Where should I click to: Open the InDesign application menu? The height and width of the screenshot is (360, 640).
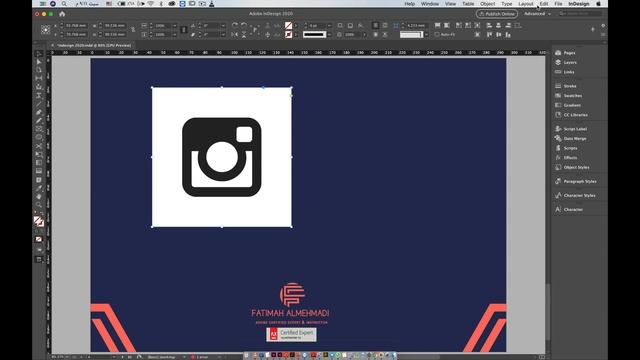[579, 4]
